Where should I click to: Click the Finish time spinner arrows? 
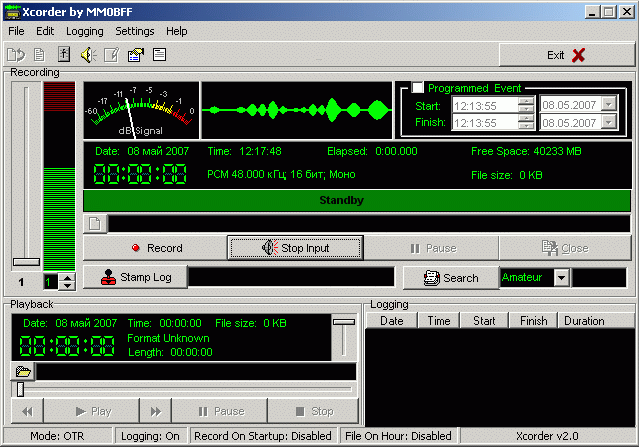pos(526,122)
